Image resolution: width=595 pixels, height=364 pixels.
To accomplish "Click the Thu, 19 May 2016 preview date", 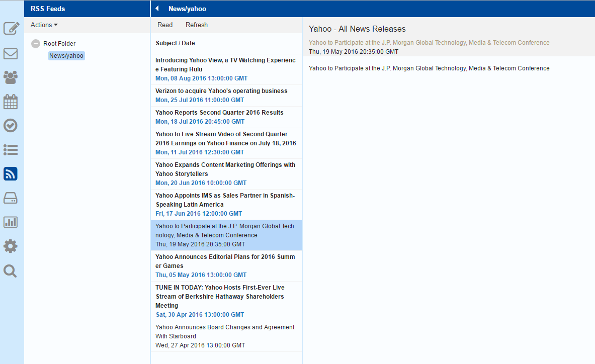I will click(x=354, y=52).
